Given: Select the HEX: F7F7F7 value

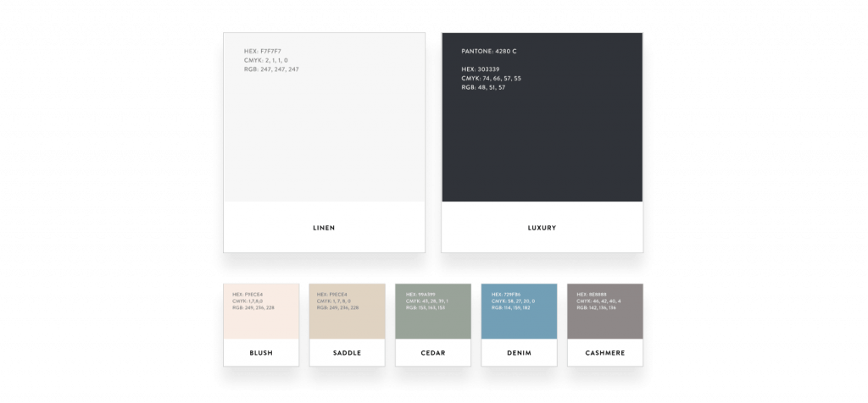Looking at the screenshot, I should [x=263, y=52].
